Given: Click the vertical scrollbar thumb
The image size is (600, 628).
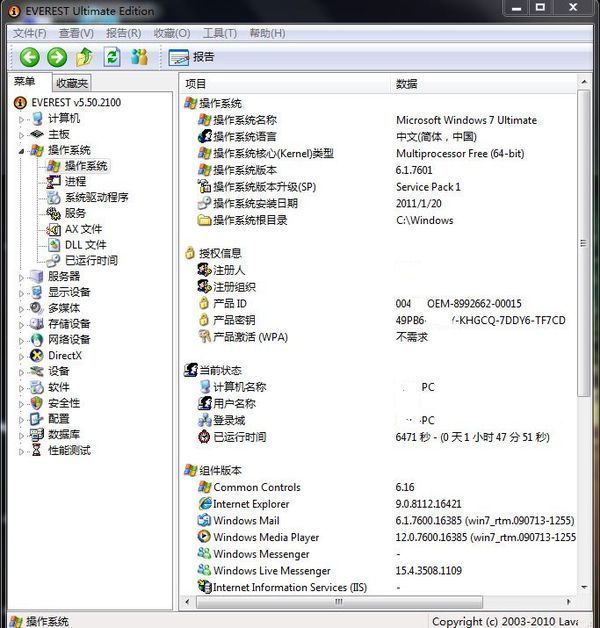Looking at the screenshot, I should pyautogui.click(x=584, y=243).
